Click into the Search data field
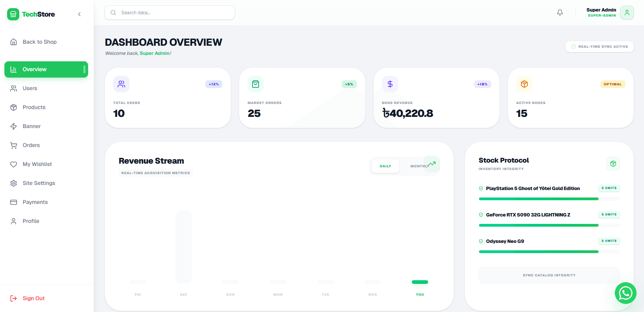Image resolution: width=644 pixels, height=312 pixels. 170,13
